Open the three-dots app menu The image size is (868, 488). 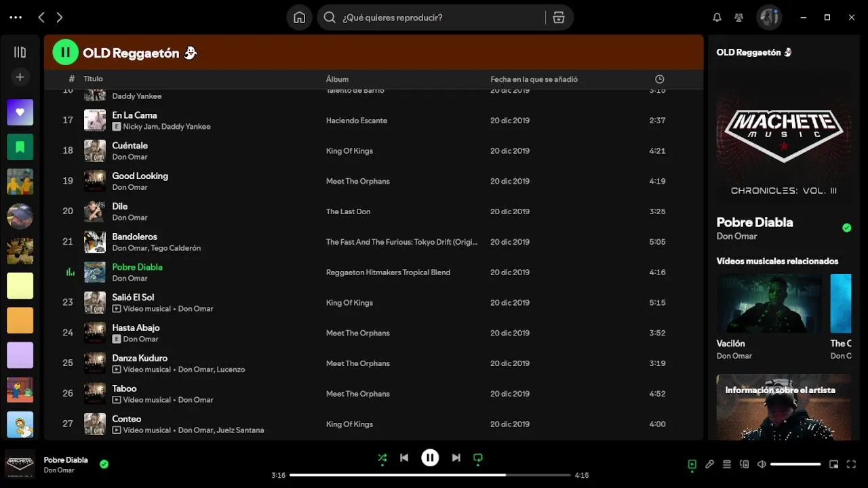[x=16, y=18]
